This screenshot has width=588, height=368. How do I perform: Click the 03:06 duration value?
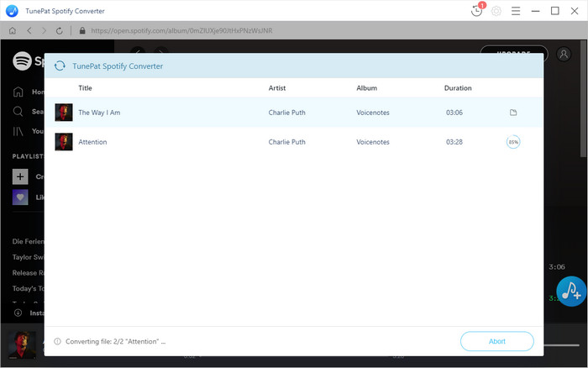(454, 112)
